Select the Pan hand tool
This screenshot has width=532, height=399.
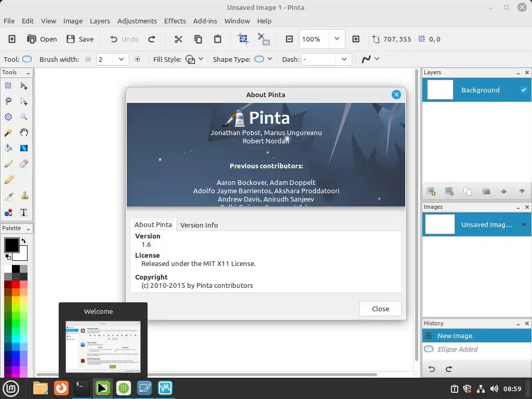pyautogui.click(x=24, y=132)
